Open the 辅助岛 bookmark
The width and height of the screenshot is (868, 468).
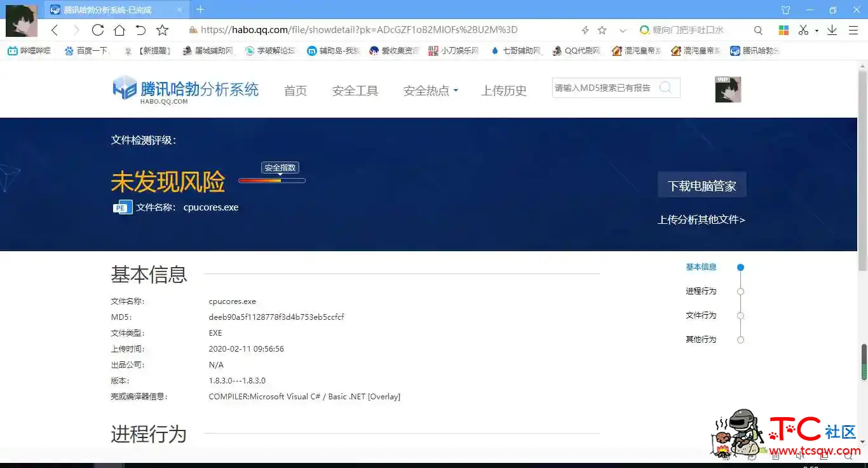click(x=333, y=51)
